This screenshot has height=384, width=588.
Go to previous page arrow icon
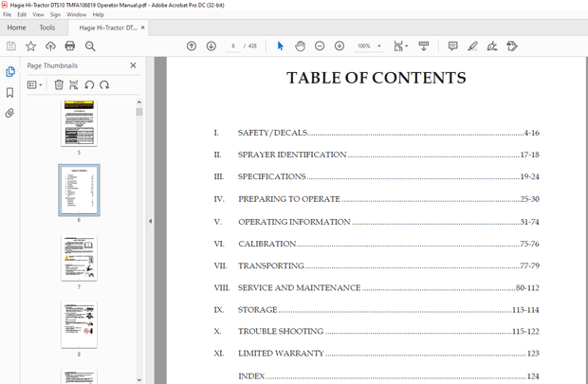point(192,46)
